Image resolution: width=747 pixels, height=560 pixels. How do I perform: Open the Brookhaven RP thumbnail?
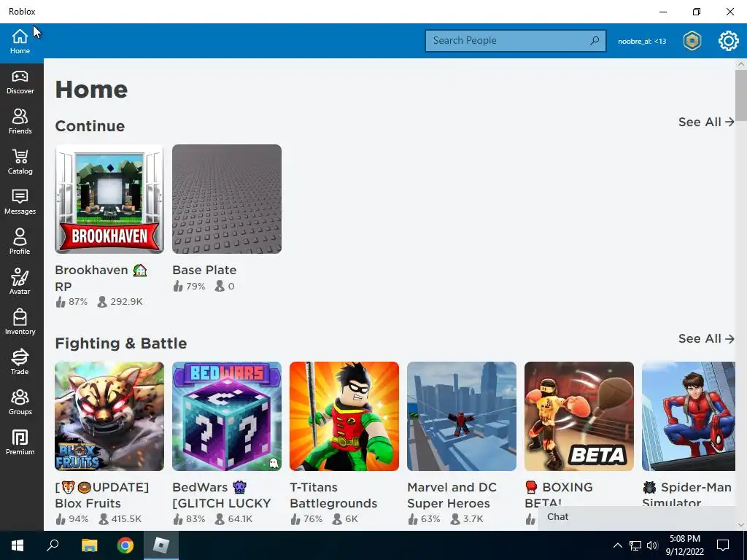pos(109,199)
